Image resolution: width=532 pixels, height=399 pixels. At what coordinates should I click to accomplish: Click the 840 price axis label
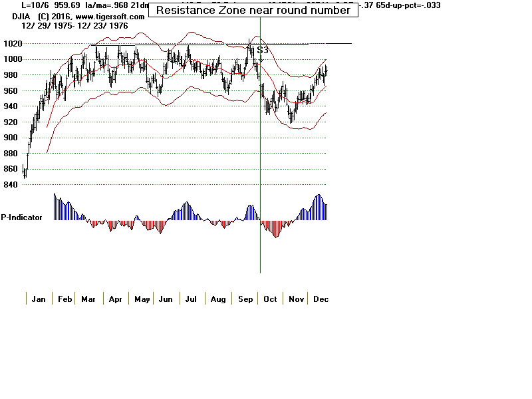click(12, 185)
